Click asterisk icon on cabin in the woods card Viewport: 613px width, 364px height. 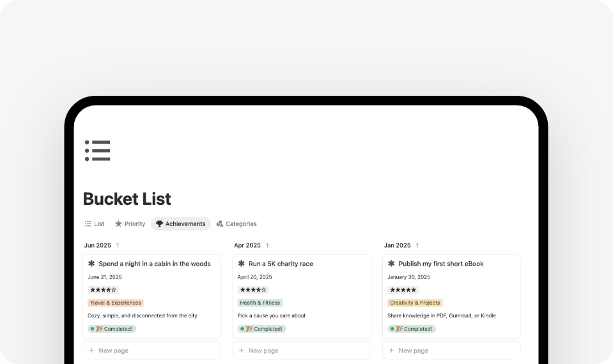[x=91, y=264]
